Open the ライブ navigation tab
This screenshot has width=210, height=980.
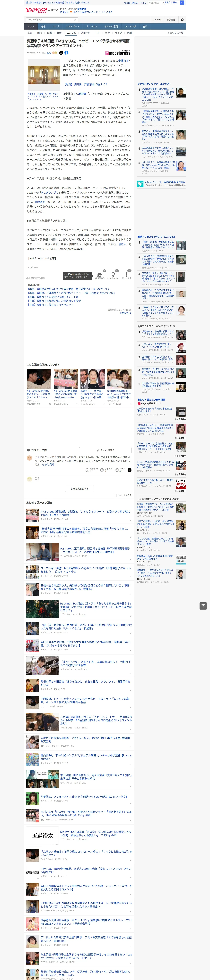point(56,27)
